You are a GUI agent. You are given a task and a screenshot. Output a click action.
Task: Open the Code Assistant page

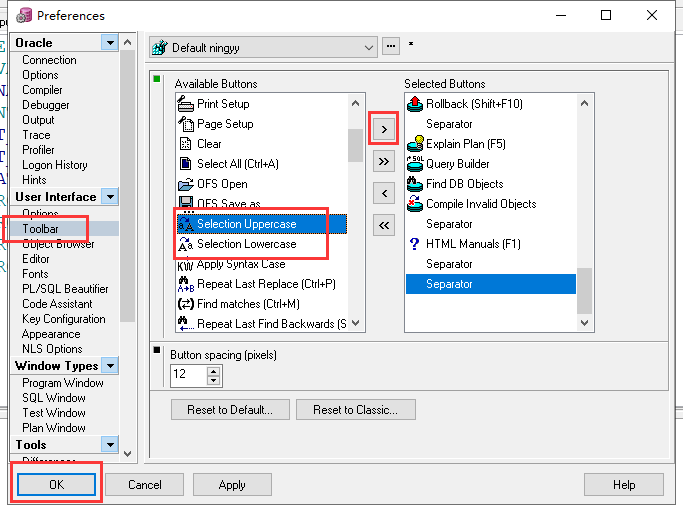(x=57, y=304)
